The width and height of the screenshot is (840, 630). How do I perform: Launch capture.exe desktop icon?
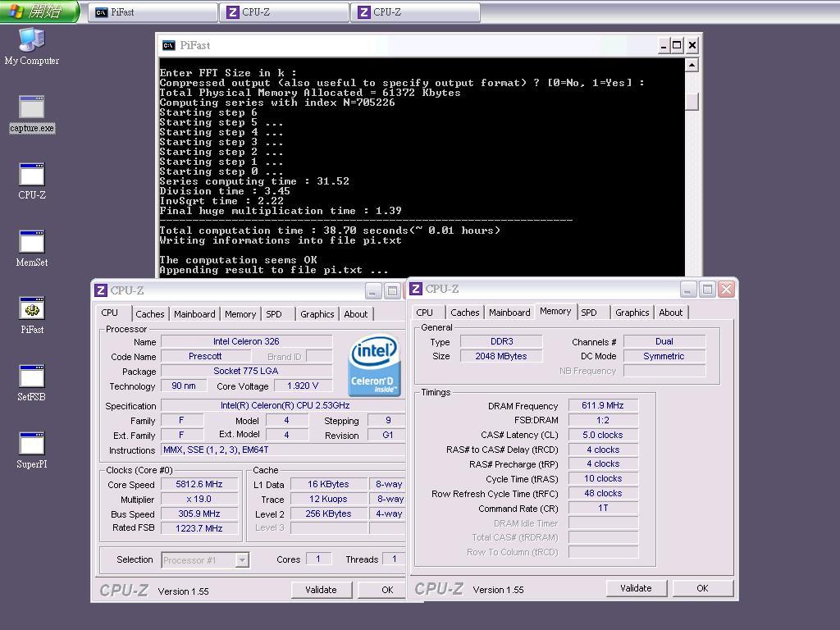[x=32, y=114]
